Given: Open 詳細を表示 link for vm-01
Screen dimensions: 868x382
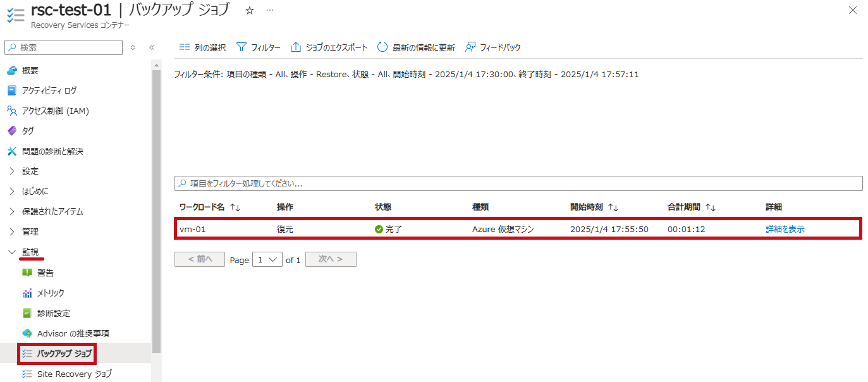Looking at the screenshot, I should [785, 229].
